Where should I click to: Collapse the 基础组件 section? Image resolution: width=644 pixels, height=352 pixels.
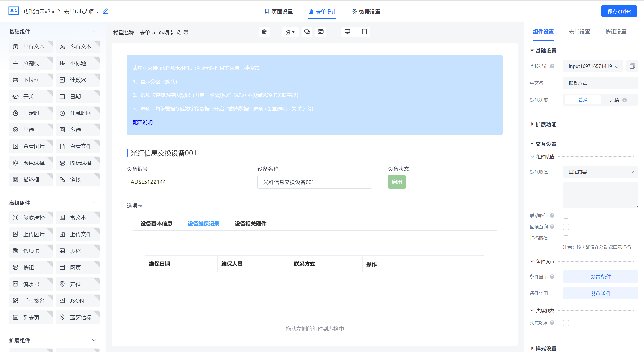point(94,31)
